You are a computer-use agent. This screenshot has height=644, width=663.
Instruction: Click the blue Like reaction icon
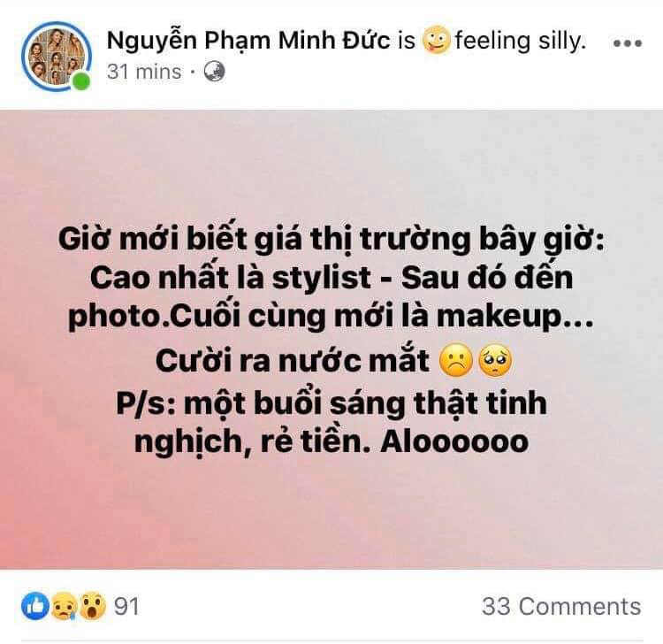click(35, 606)
